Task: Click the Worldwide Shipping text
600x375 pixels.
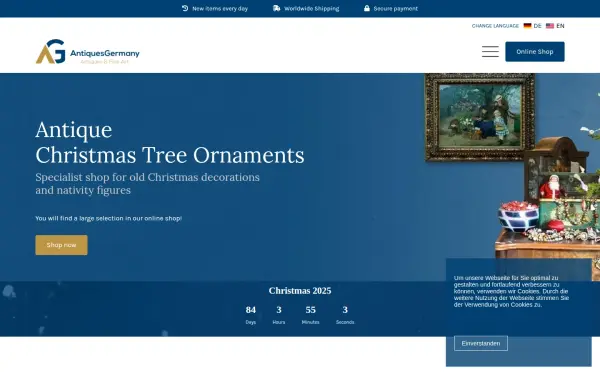Action: pyautogui.click(x=311, y=8)
